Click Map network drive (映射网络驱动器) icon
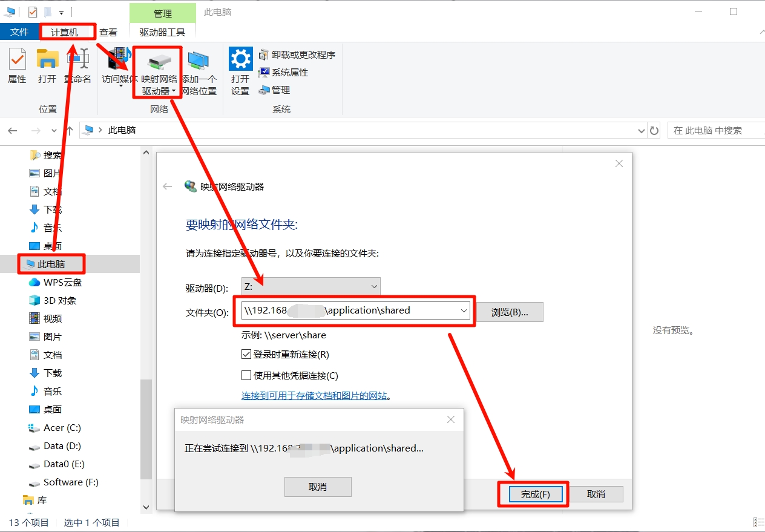 (159, 73)
